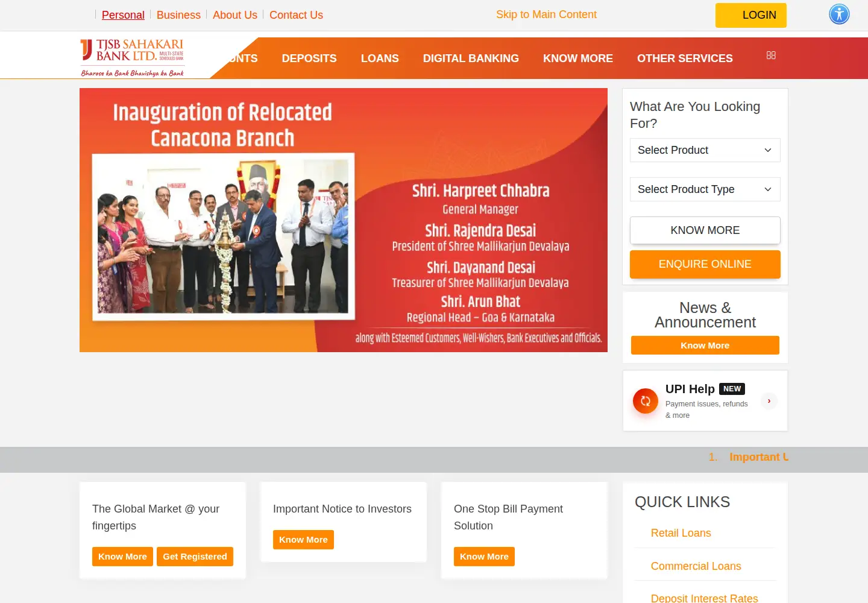Image resolution: width=868 pixels, height=603 pixels.
Task: Click the NEW badge beside UPI Help
Action: (x=732, y=389)
